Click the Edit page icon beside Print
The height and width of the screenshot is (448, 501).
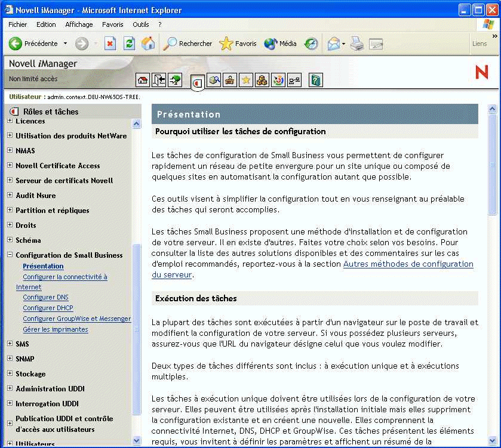(376, 44)
